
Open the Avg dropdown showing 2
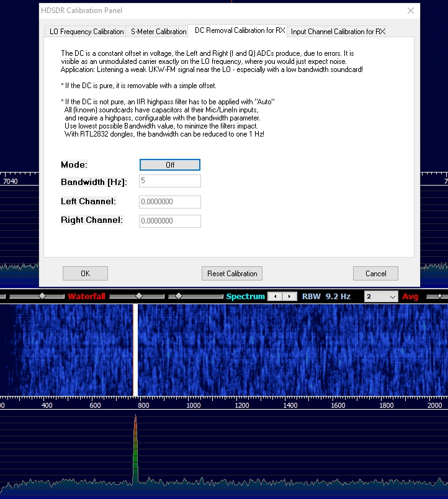(x=381, y=297)
